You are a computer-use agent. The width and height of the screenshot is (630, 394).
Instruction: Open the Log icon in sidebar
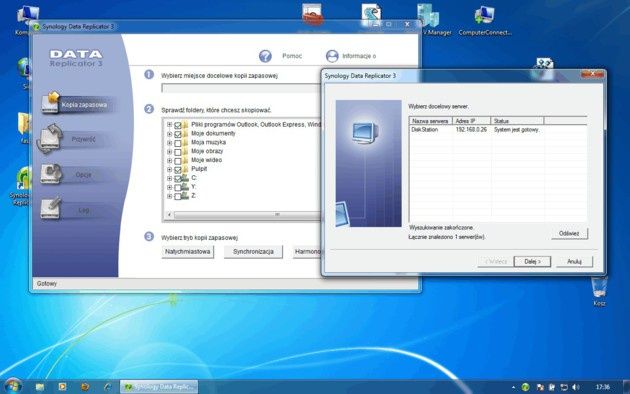[x=51, y=208]
